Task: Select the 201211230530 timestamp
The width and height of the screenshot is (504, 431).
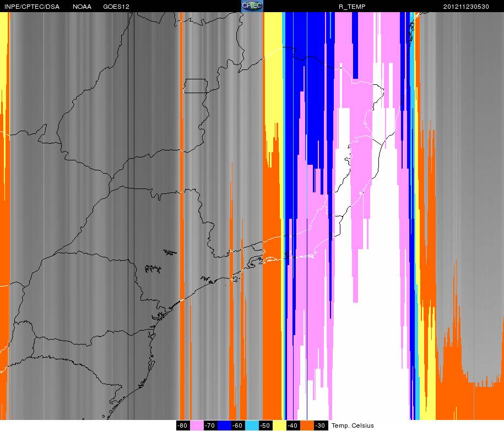Action: coord(466,7)
